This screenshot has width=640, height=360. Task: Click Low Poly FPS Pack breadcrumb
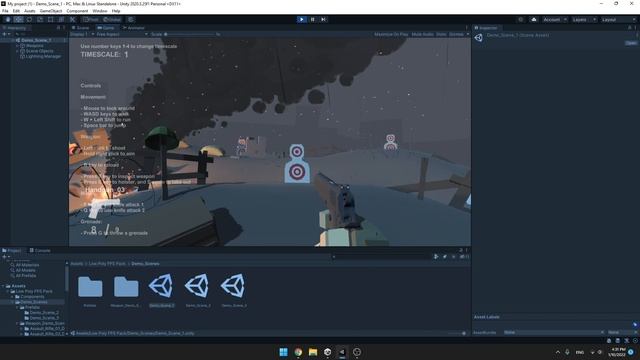point(107,264)
